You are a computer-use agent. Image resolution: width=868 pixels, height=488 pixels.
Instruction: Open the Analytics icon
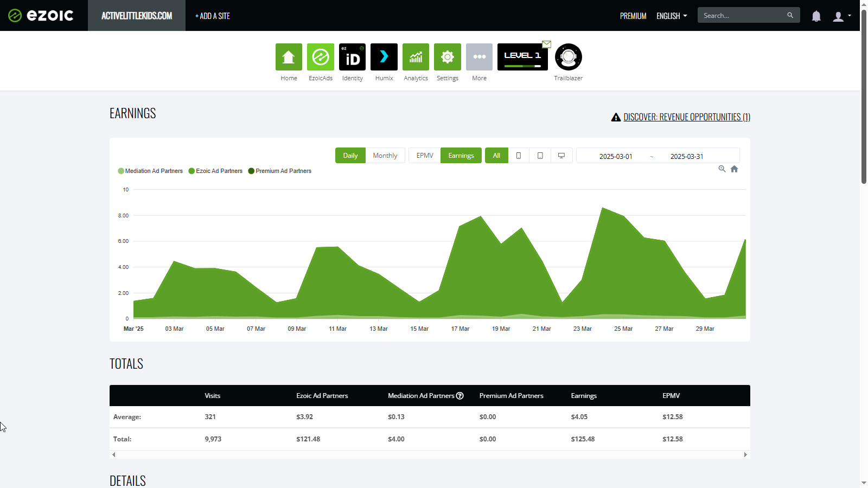coord(416,57)
